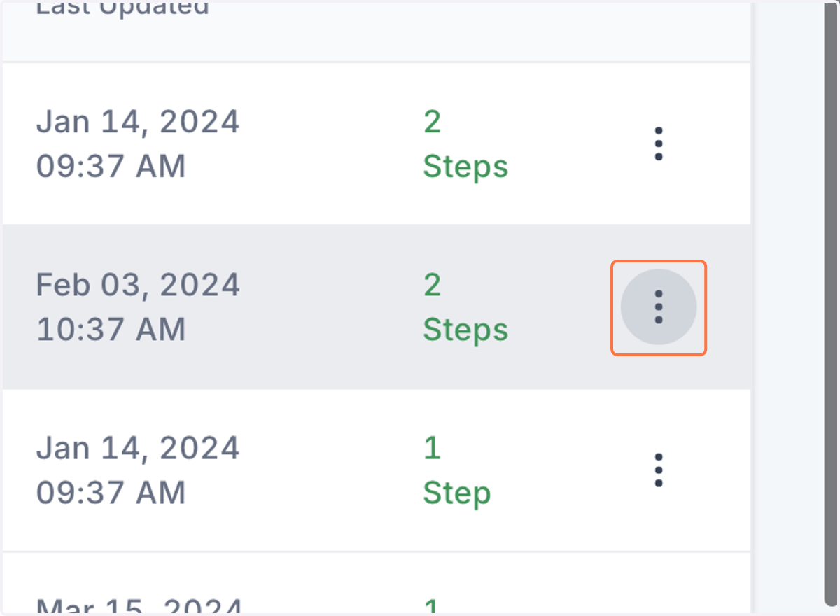Select the Jan 14 date beside 1 Step
The height and width of the screenshot is (616, 840).
[x=138, y=448]
